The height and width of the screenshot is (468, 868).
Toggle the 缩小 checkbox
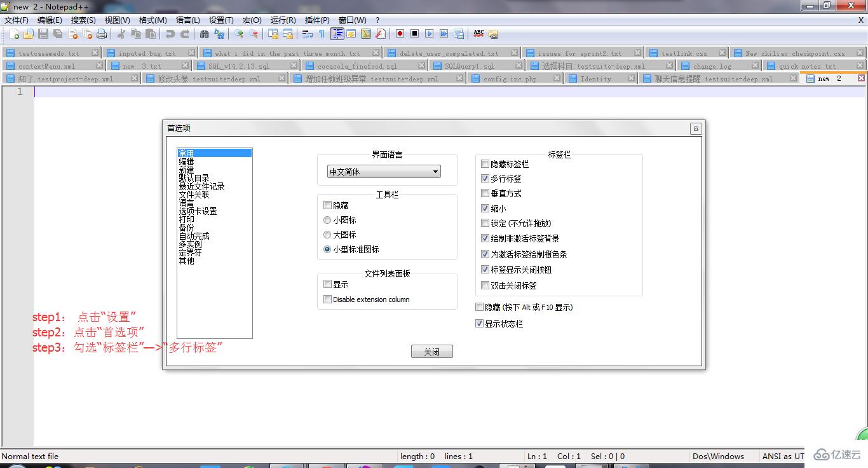point(485,209)
